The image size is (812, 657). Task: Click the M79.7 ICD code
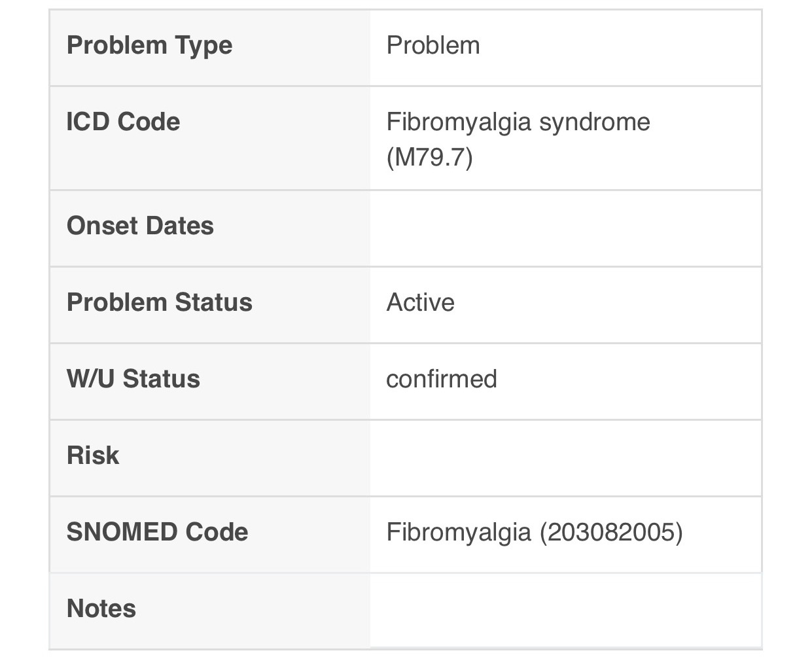coord(429,157)
